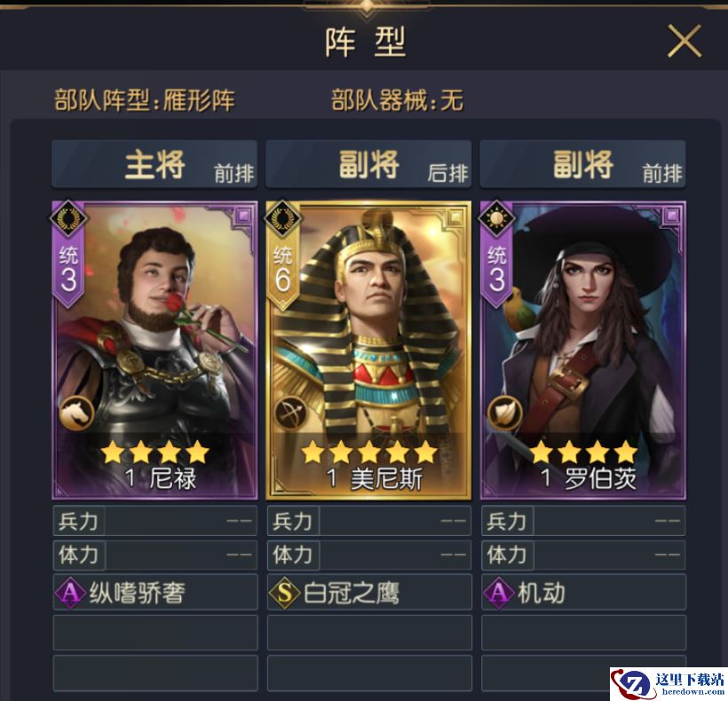Tap the 部队阵型:雁形阵 formation label
728x701 pixels.
click(x=145, y=99)
